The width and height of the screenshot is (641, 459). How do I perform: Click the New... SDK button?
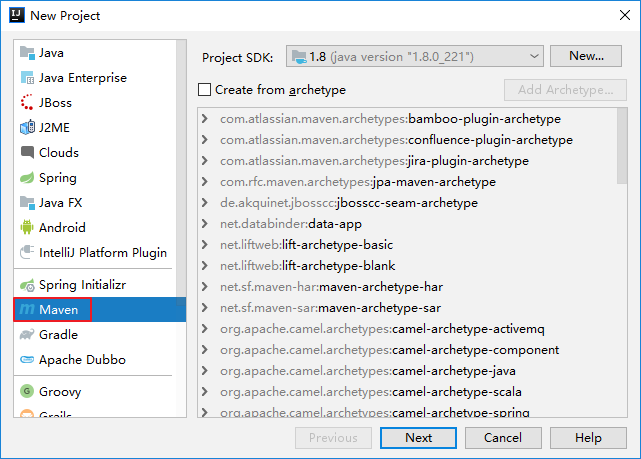click(586, 56)
